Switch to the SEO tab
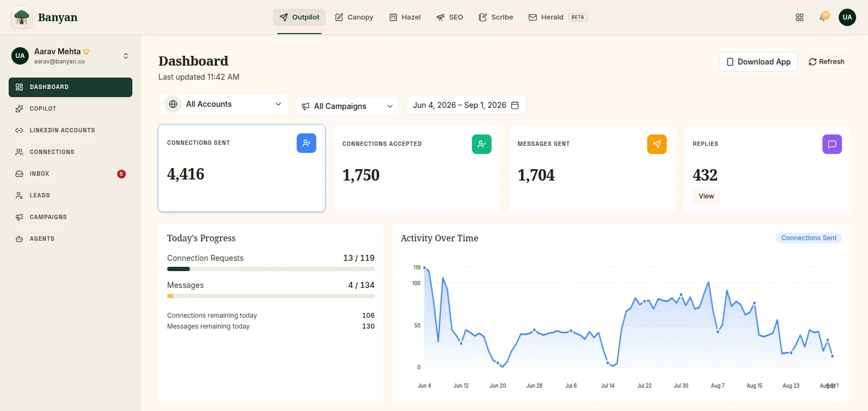The image size is (868, 411). tap(450, 17)
